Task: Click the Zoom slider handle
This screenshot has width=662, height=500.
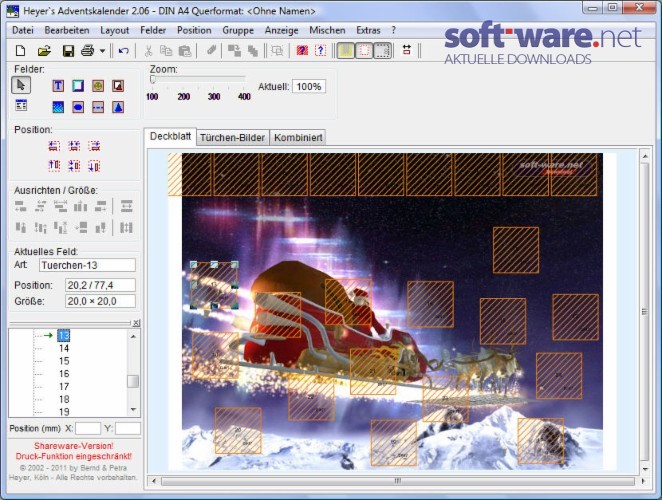Action: 153,79
